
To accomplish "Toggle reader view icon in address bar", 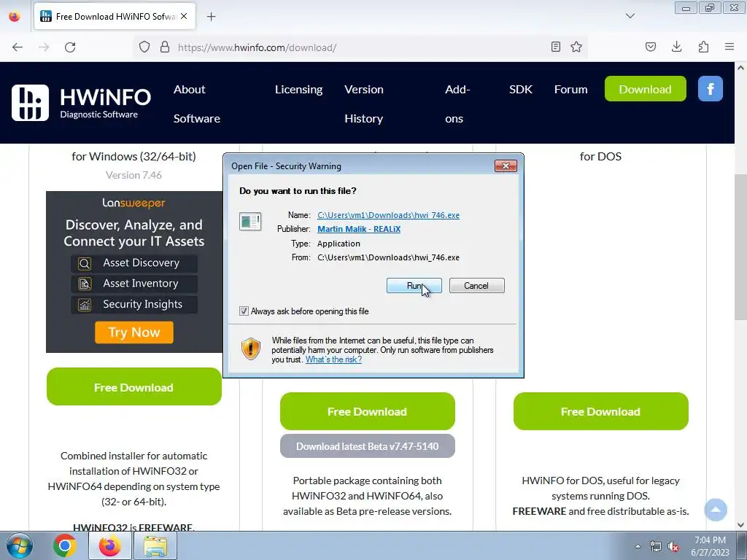I will point(555,47).
